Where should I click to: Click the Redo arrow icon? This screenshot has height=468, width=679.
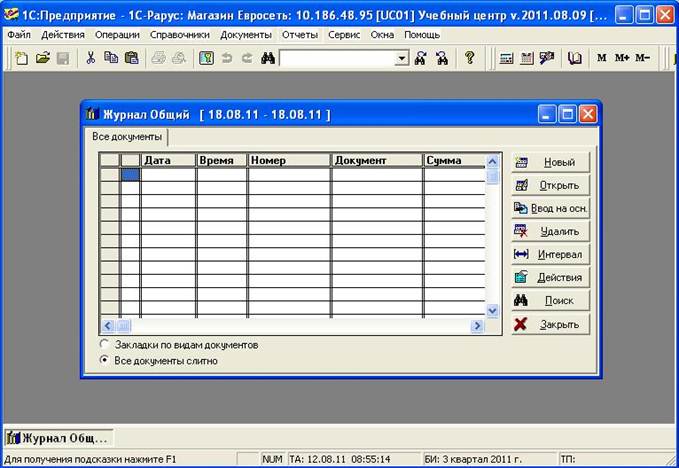[247, 58]
